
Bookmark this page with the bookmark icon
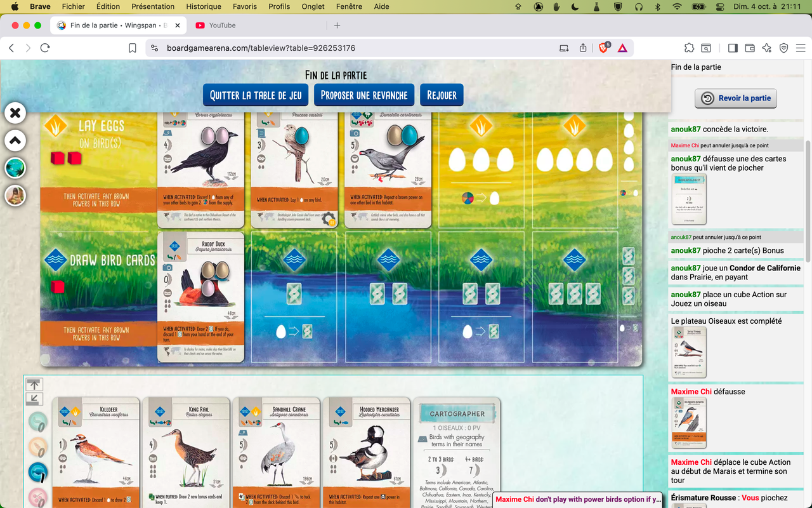pos(133,48)
